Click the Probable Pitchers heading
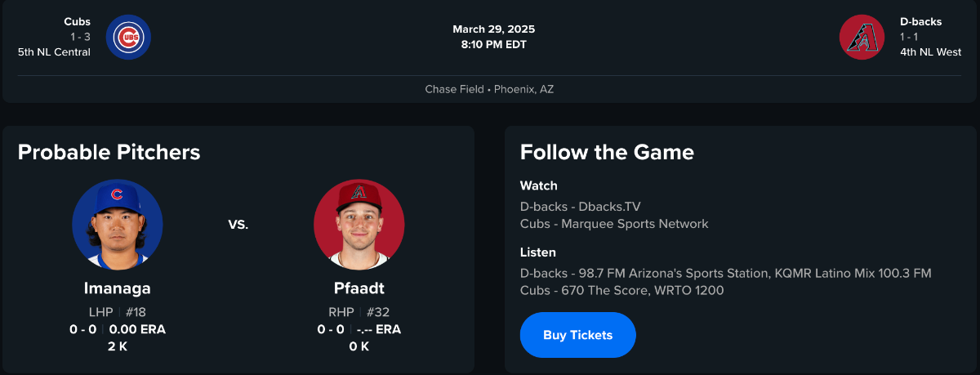Viewport: 980px width, 375px height. point(109,152)
